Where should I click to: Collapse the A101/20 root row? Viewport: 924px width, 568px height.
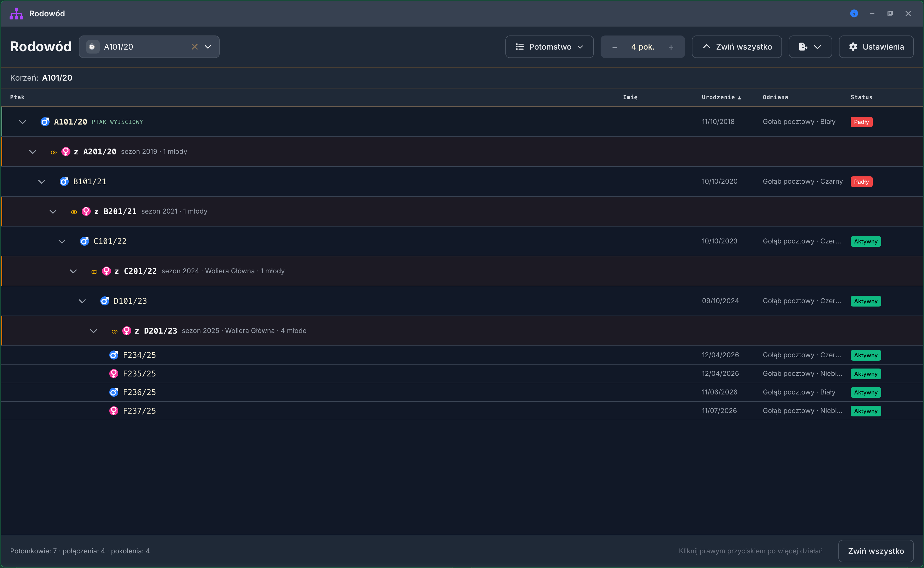[23, 122]
